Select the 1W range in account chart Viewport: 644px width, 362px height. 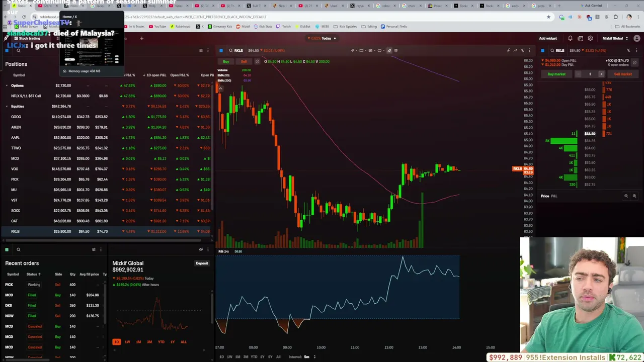127,342
